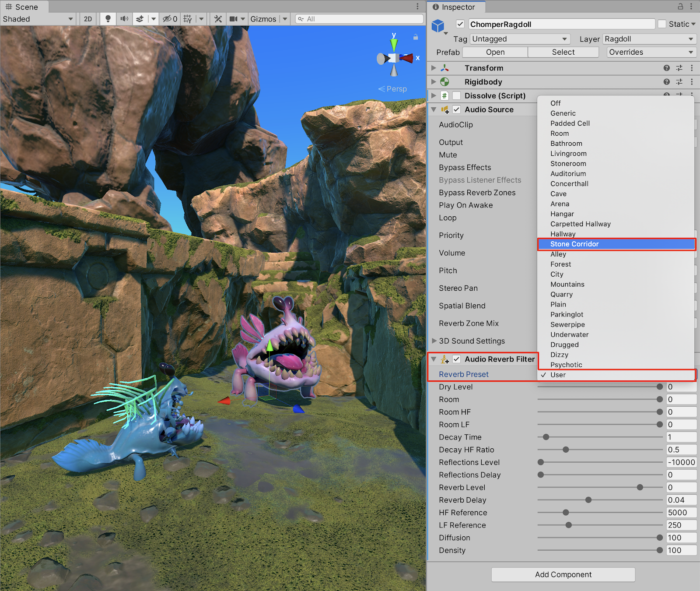The image size is (700, 591).
Task: Click the 2D view mode button
Action: click(88, 19)
